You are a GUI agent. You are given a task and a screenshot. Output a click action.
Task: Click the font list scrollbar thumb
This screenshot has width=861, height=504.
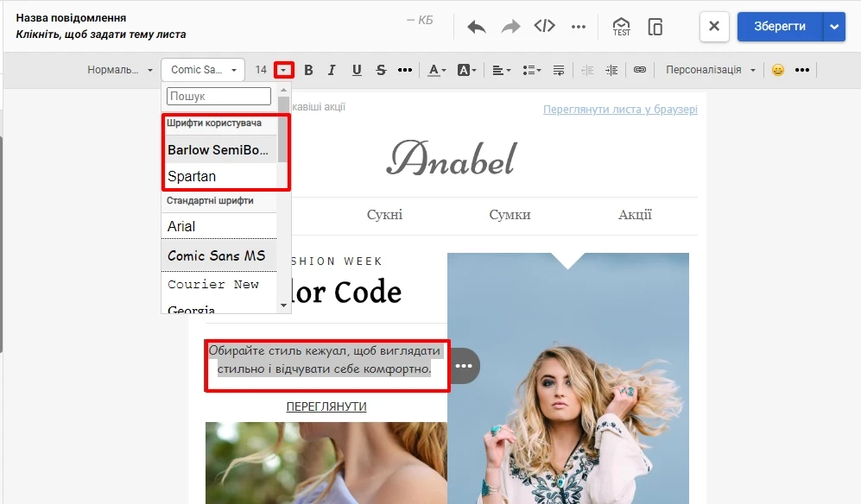[x=283, y=129]
